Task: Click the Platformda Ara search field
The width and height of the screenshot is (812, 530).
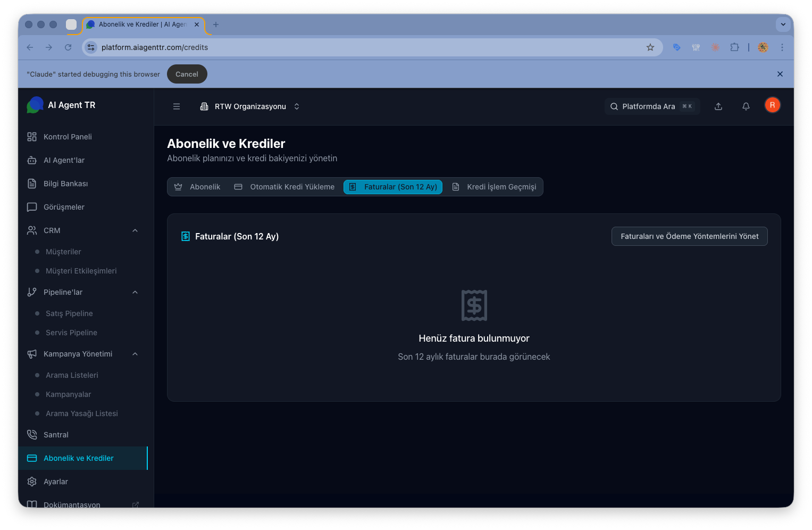Action: [652, 106]
